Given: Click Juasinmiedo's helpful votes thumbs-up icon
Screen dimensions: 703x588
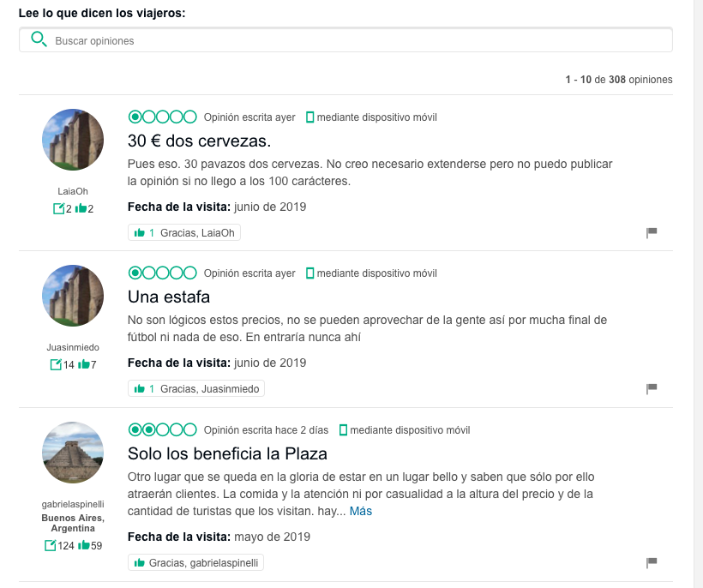Looking at the screenshot, I should coord(84,364).
